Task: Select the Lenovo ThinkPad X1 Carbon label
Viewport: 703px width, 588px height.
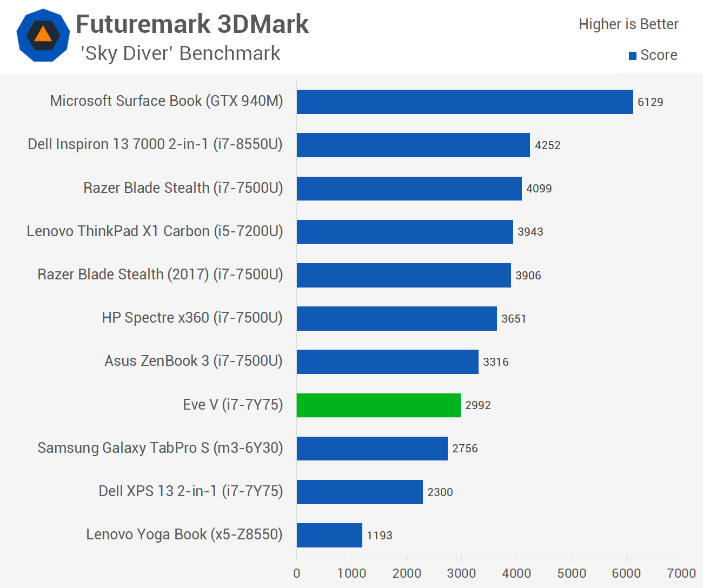Action: (x=155, y=231)
